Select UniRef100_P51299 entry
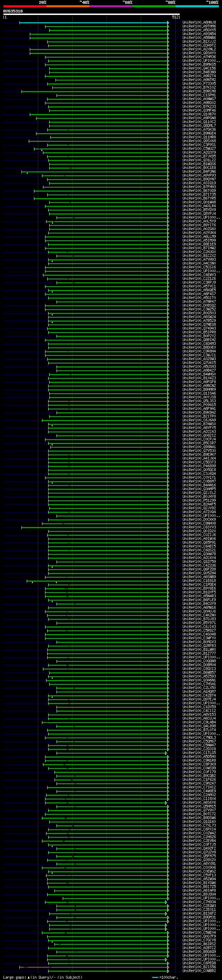The height and width of the screenshot is (980, 222). pyautogui.click(x=199, y=501)
